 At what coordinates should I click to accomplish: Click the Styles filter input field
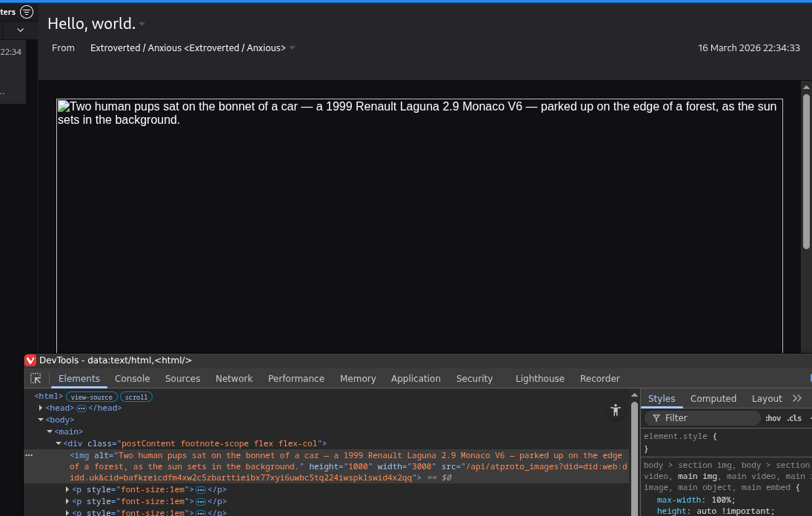(708, 418)
